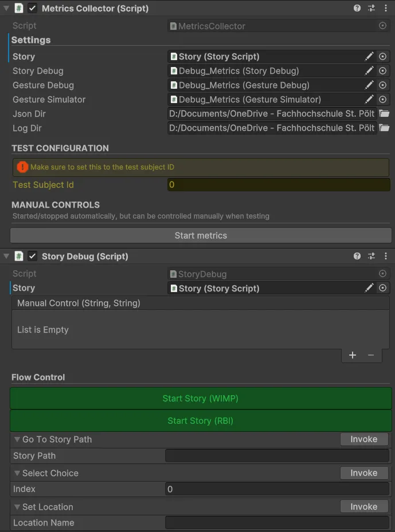The width and height of the screenshot is (395, 532).
Task: Click the Flow Control heading
Action: click(38, 377)
